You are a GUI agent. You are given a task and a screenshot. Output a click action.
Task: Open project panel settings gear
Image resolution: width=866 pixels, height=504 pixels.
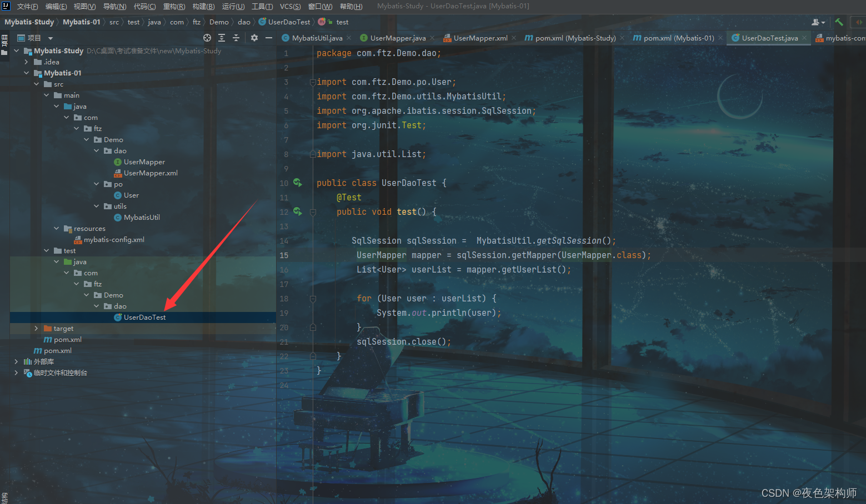(254, 38)
